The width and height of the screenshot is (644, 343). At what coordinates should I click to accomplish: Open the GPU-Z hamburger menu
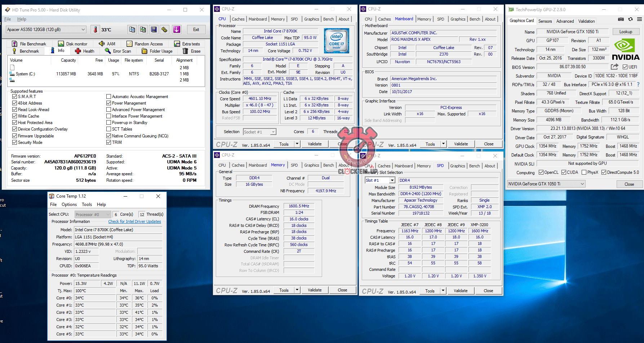639,19
